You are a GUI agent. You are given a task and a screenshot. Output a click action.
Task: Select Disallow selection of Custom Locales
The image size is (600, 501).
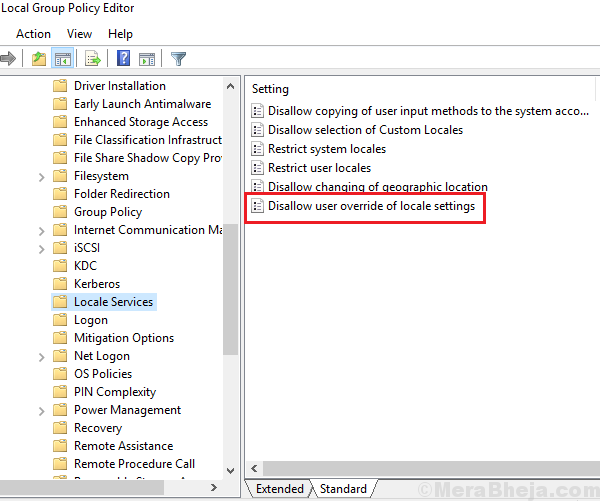(x=365, y=130)
